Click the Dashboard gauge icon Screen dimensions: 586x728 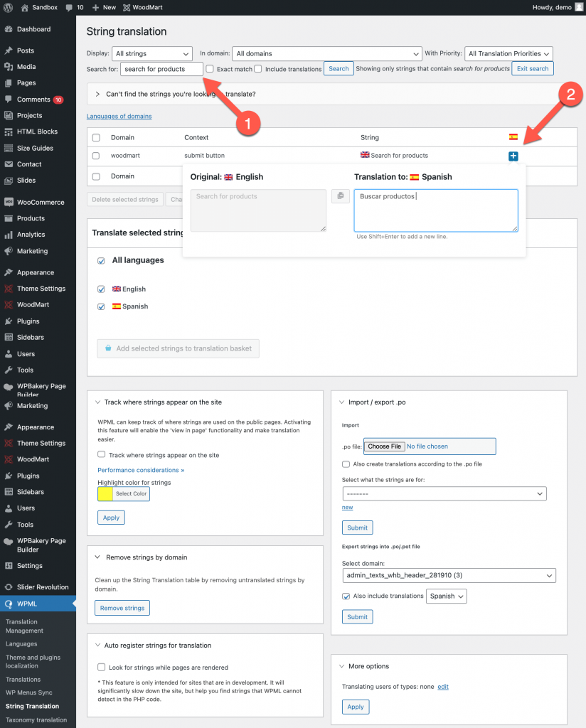(9, 29)
